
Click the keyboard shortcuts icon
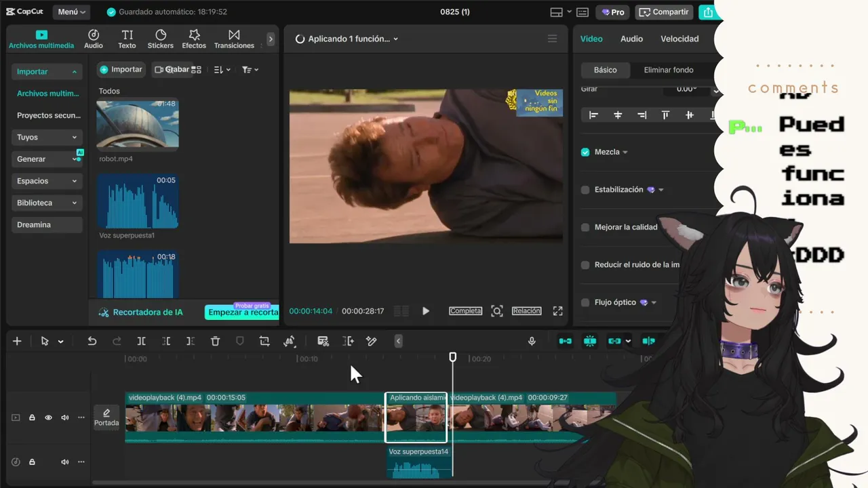583,12
